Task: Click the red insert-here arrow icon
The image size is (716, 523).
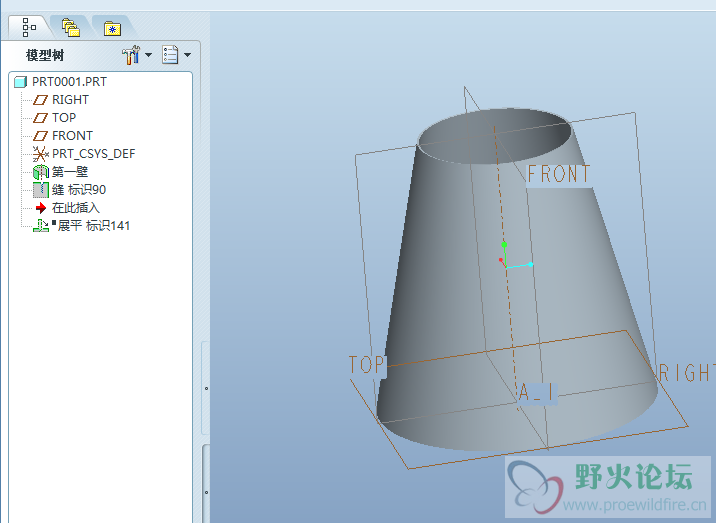Action: pos(41,208)
